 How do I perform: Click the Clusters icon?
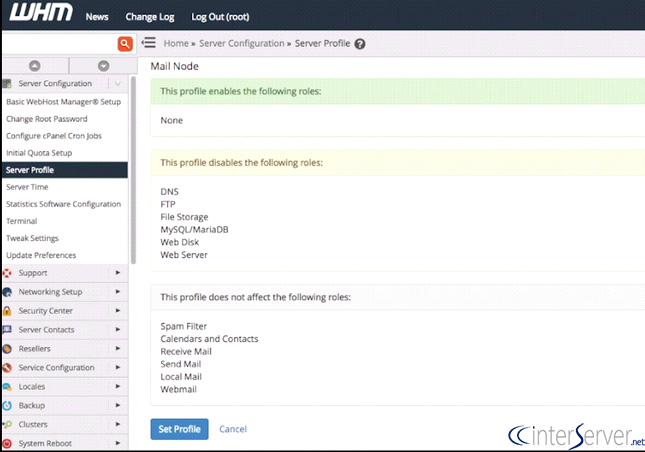[x=7, y=424]
